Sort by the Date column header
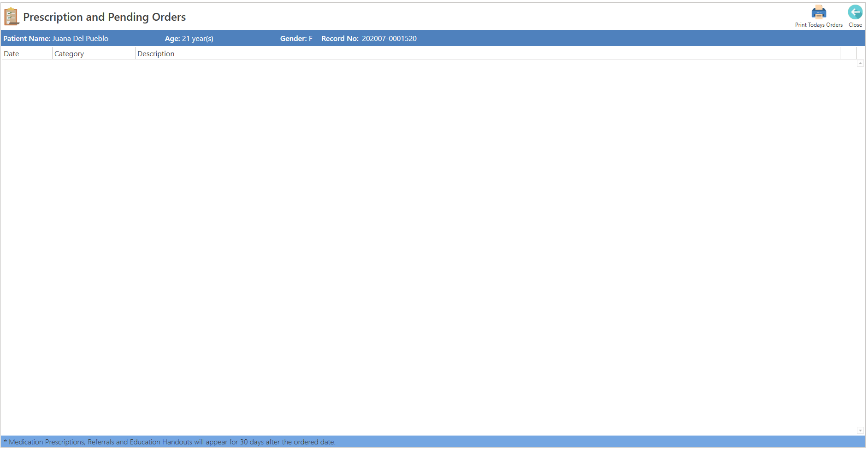The width and height of the screenshot is (868, 449). (27, 53)
